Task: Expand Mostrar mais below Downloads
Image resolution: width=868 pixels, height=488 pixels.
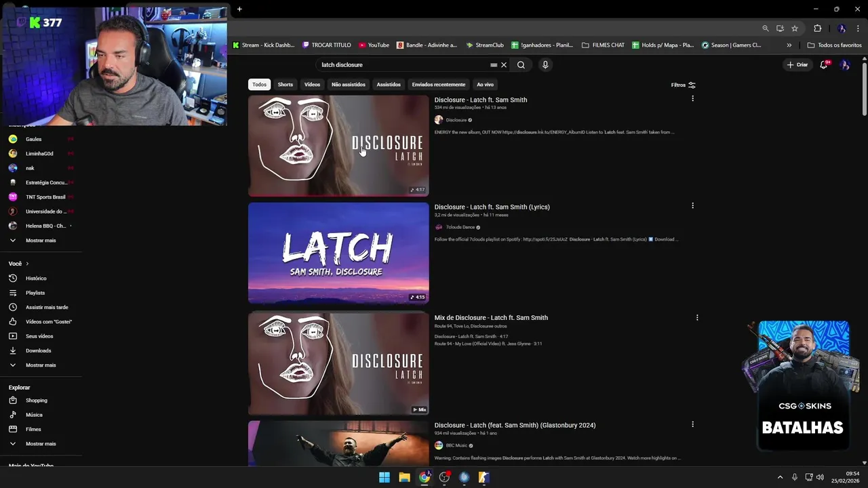Action: point(41,365)
